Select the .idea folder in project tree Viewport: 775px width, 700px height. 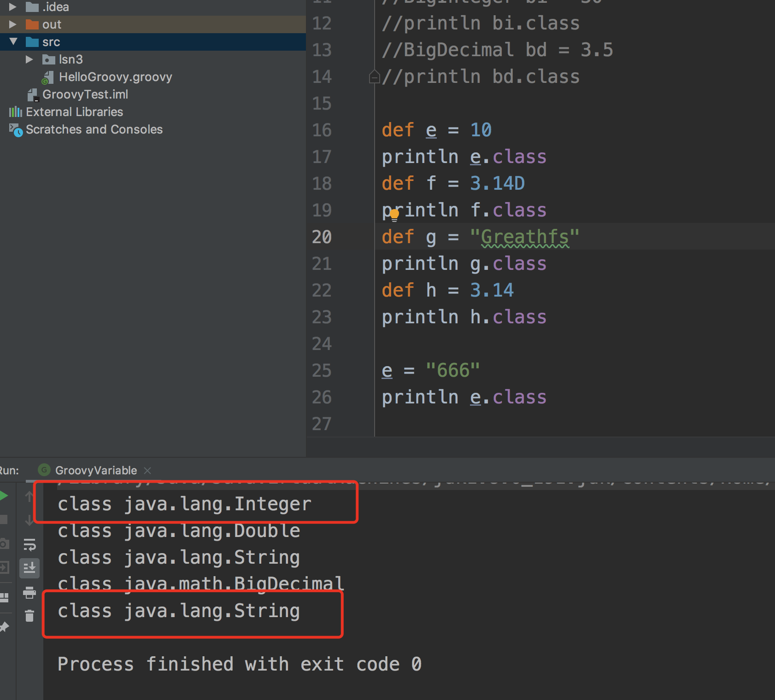coord(55,7)
